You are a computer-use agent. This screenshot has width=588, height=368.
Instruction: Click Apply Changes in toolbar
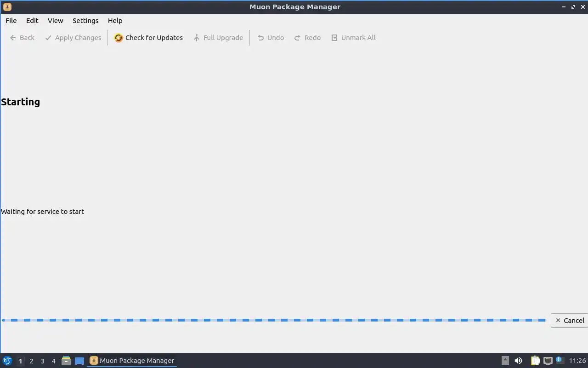pyautogui.click(x=73, y=38)
